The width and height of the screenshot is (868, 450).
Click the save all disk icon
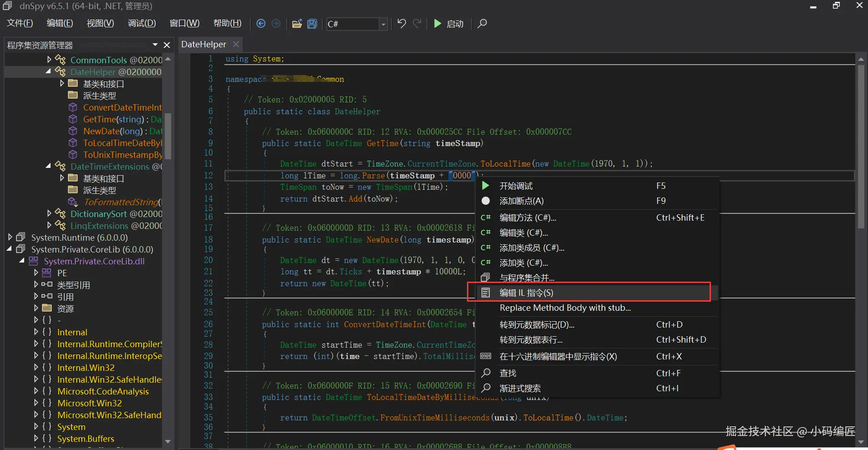(x=312, y=24)
